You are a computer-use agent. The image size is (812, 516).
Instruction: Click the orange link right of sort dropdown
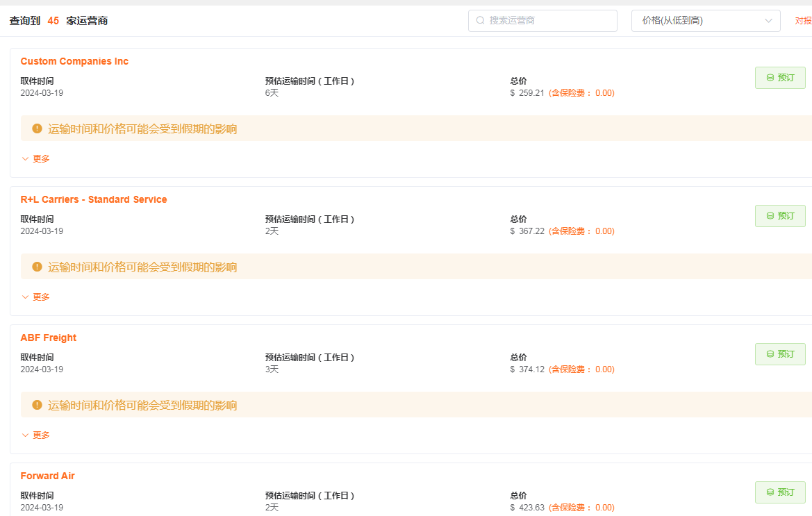[x=803, y=21]
